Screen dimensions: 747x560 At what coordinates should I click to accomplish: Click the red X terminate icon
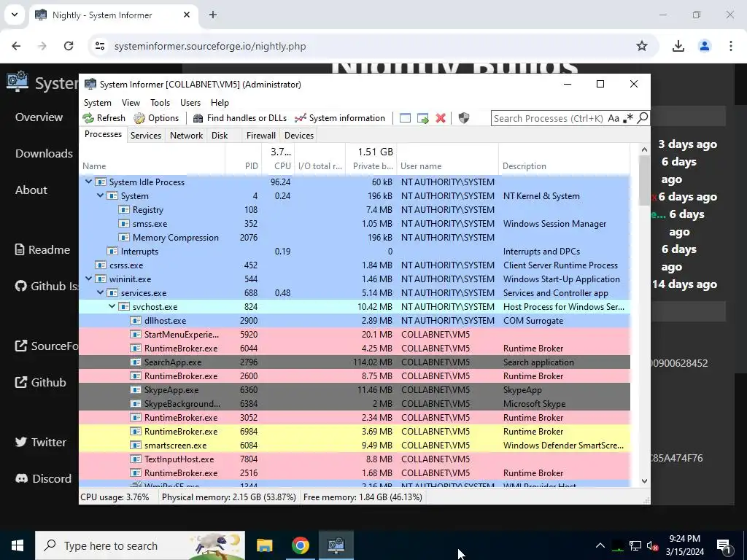(x=441, y=118)
